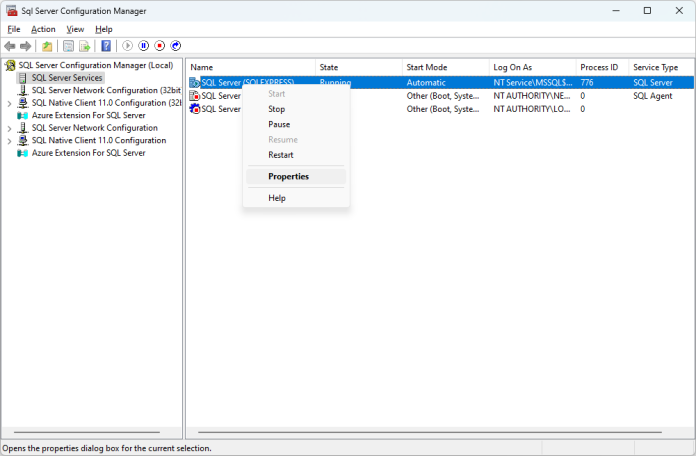Click the left pane horizontal scrollbar
Viewport: 696px width, 456px height.
coord(87,432)
